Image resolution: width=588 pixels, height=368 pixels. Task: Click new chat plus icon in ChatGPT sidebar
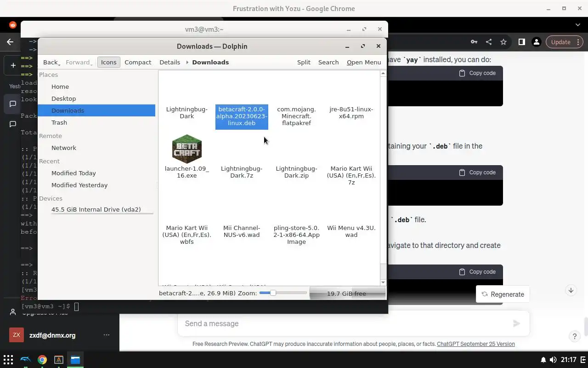(13, 65)
